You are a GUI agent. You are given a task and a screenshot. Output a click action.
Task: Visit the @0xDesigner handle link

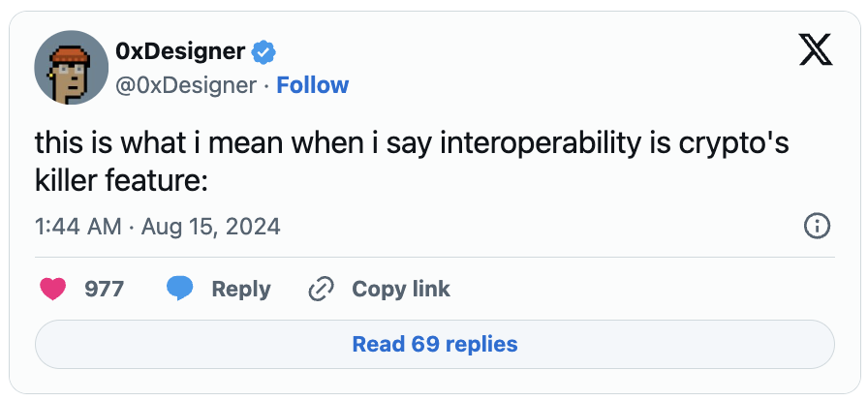pyautogui.click(x=186, y=85)
